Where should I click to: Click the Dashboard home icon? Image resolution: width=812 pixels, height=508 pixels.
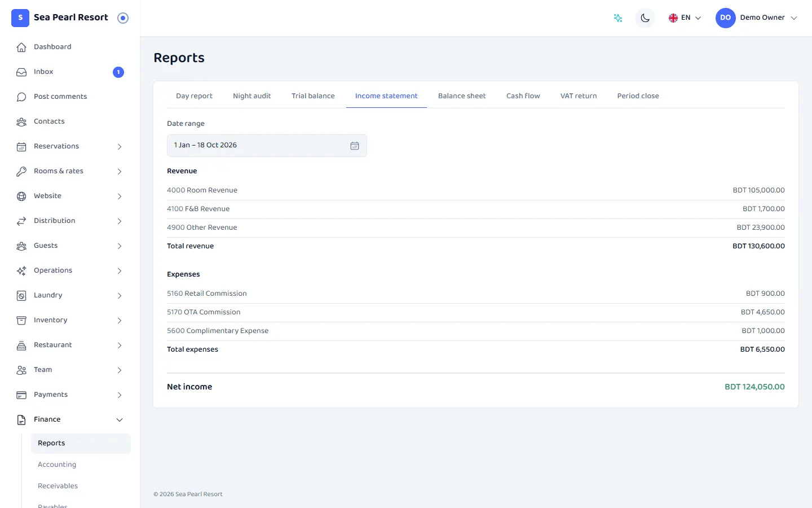coord(21,47)
